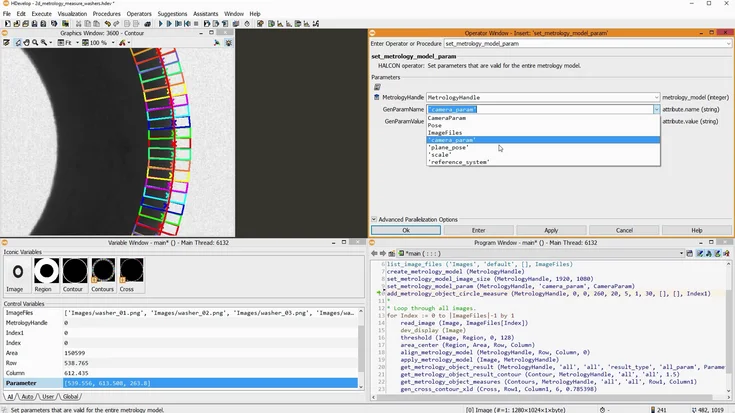This screenshot has width=735, height=413.
Task: Activate the hand pan tool in Graphics Window
Action: coord(26,43)
